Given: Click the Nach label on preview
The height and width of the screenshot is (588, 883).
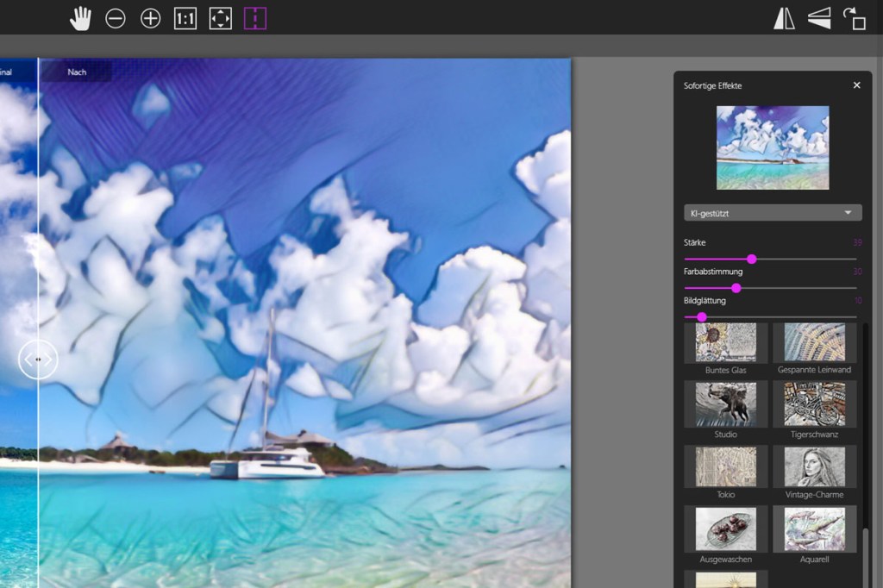Looking at the screenshot, I should click(77, 72).
